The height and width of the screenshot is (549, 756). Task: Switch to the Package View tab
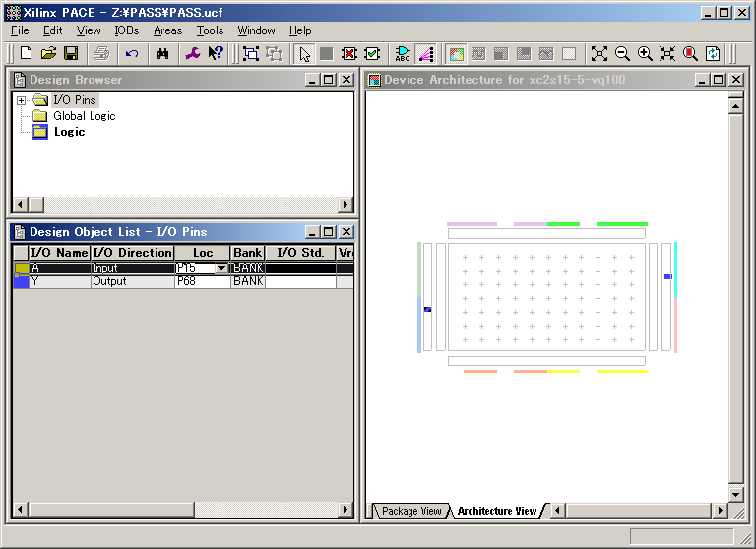point(411,511)
